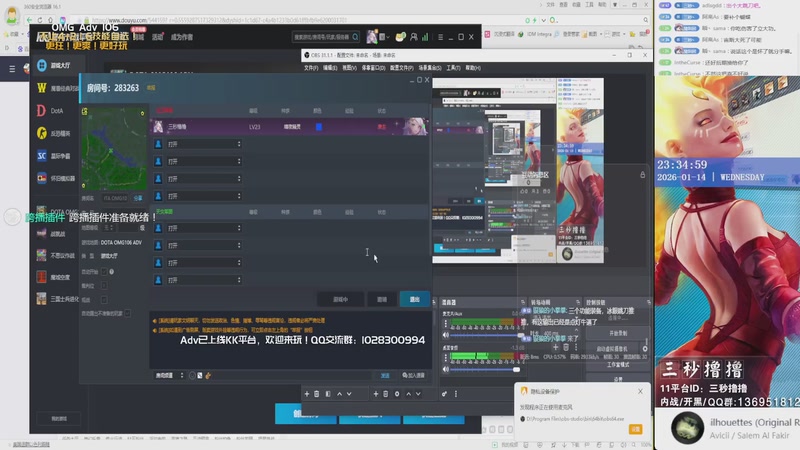This screenshot has width=800, height=450.
Task: Click the Send link in room chat
Action: pos(385,376)
